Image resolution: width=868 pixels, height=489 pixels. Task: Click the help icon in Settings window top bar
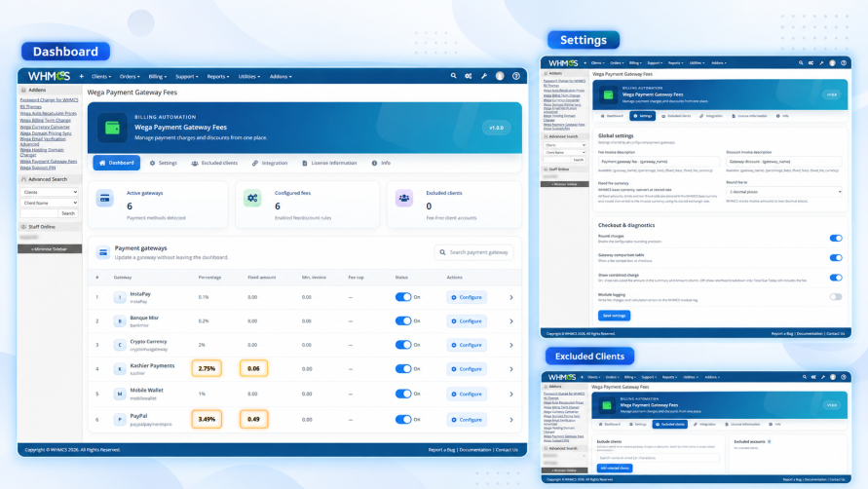click(844, 63)
